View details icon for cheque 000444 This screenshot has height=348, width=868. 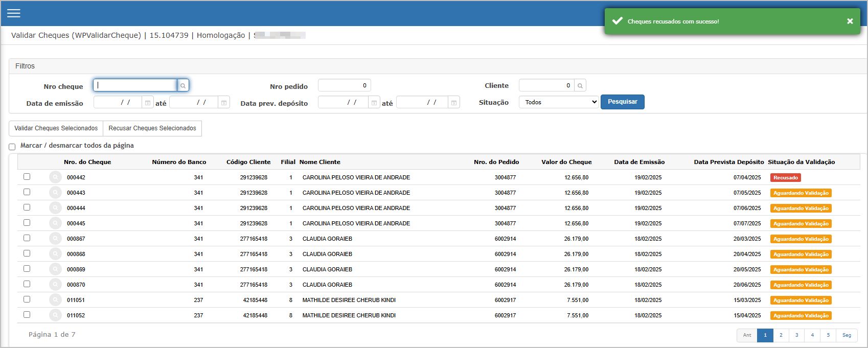click(x=55, y=208)
